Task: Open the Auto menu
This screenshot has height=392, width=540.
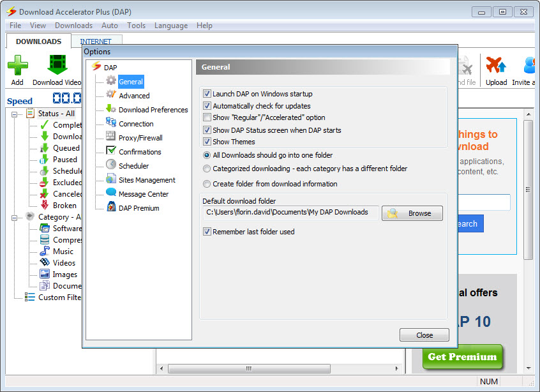Action: 110,26
